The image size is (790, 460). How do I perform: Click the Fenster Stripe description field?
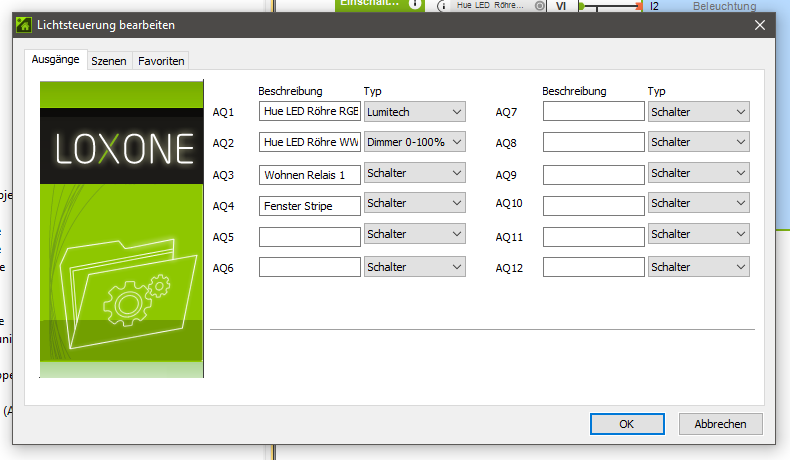click(310, 206)
